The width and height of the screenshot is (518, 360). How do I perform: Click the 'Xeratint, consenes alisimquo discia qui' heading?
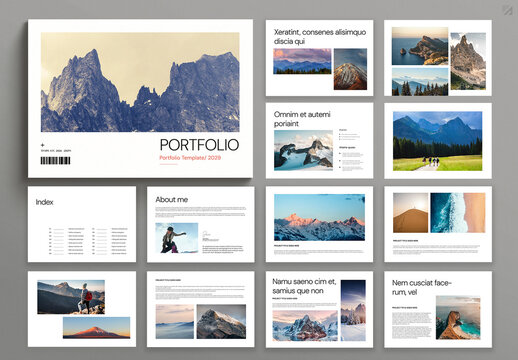coord(320,37)
